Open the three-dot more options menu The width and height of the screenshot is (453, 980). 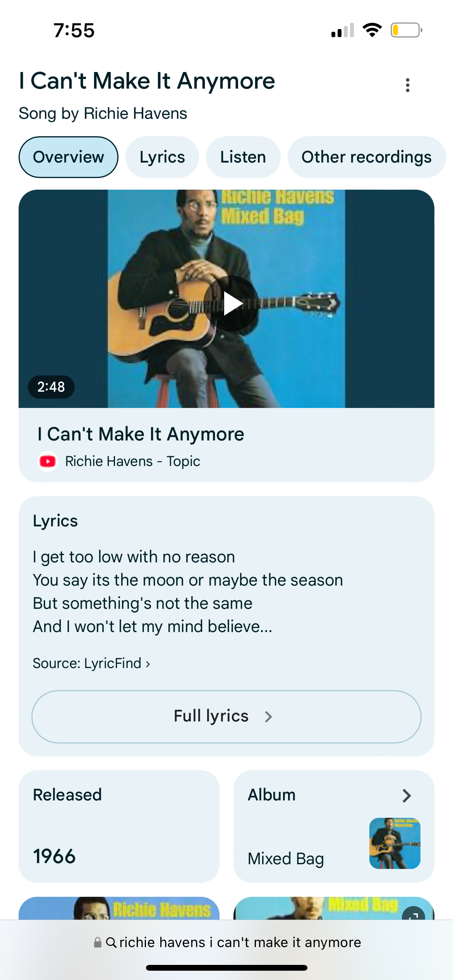[407, 85]
